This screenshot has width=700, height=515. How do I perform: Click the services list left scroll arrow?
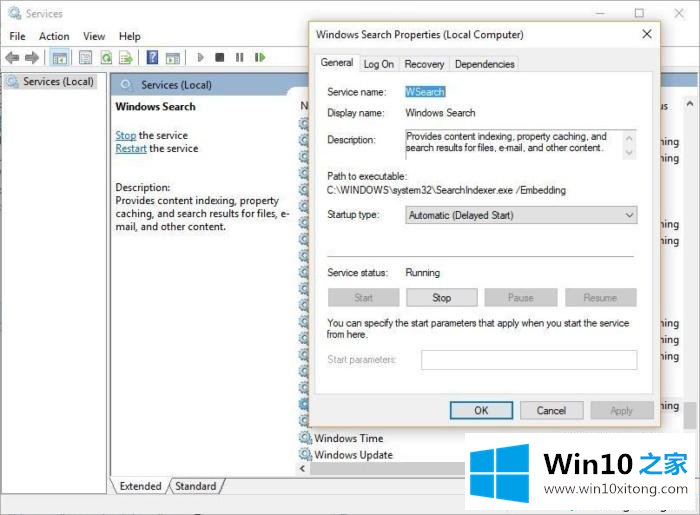pos(303,468)
